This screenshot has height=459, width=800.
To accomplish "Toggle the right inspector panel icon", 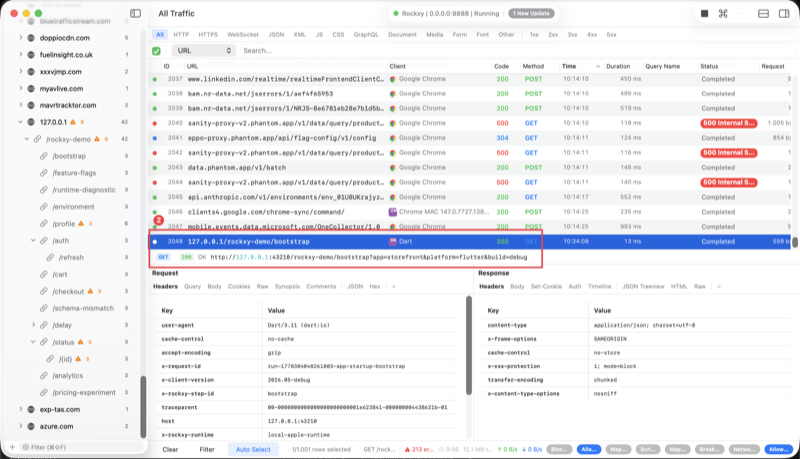I will [784, 13].
